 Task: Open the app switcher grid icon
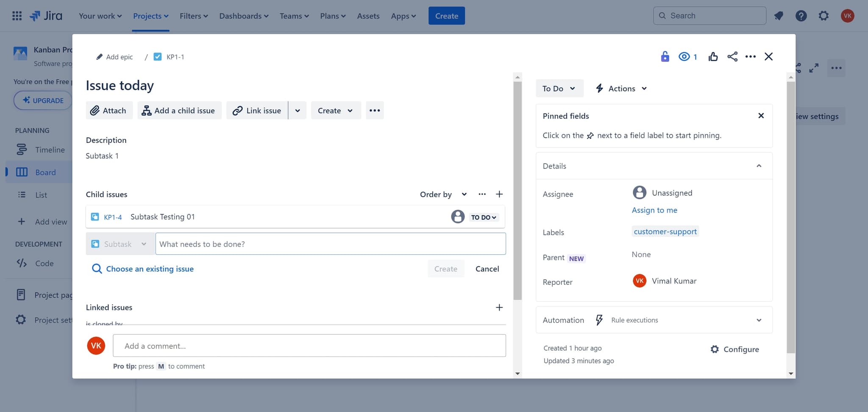(x=17, y=16)
